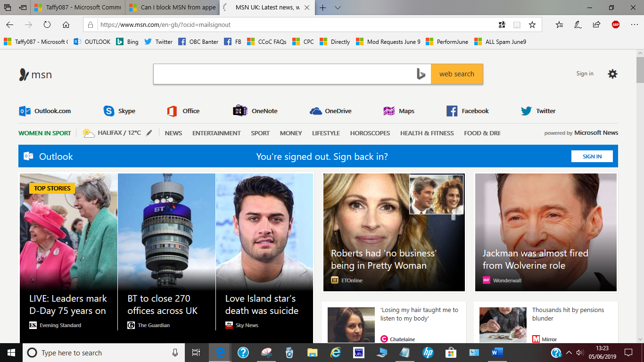Edit the Halifax weather location with the pencil
The height and width of the screenshot is (362, 644).
pos(149,133)
